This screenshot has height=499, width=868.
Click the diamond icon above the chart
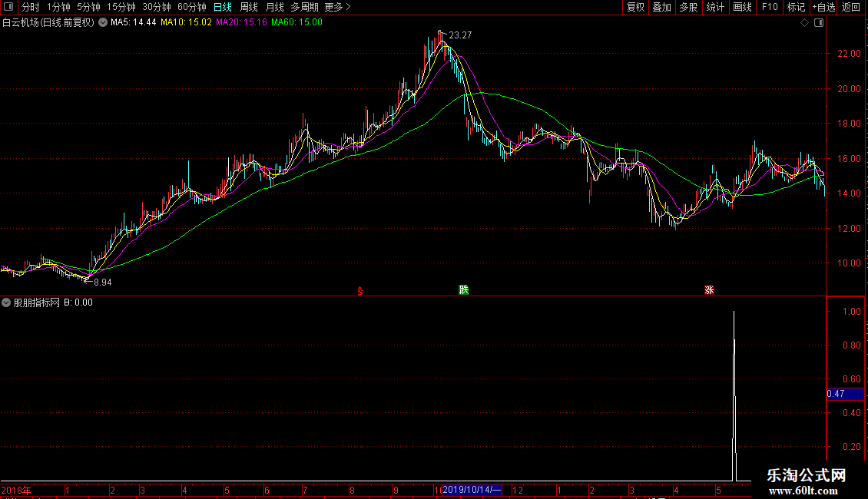(x=805, y=23)
